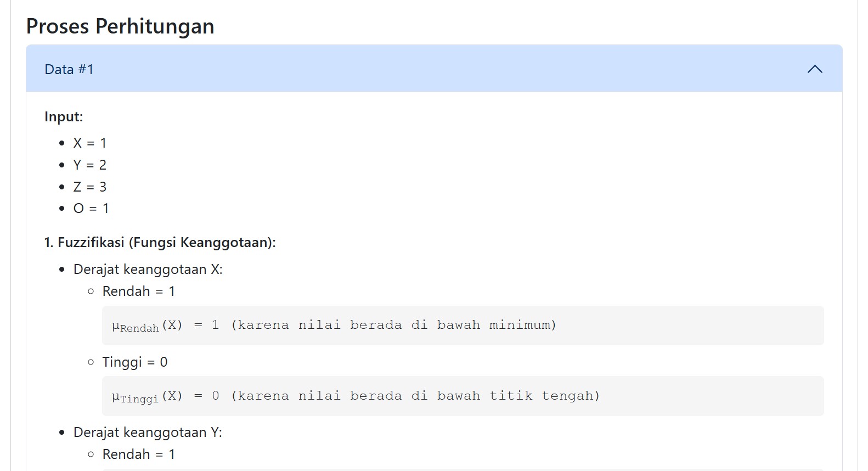Select the O = 1 list item

point(91,209)
